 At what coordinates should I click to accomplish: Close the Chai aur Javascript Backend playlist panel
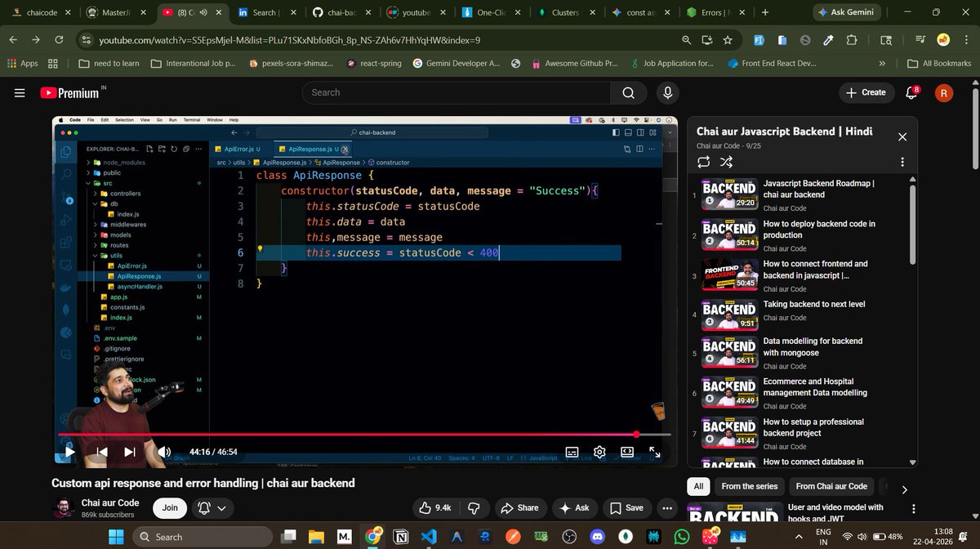pos(902,136)
